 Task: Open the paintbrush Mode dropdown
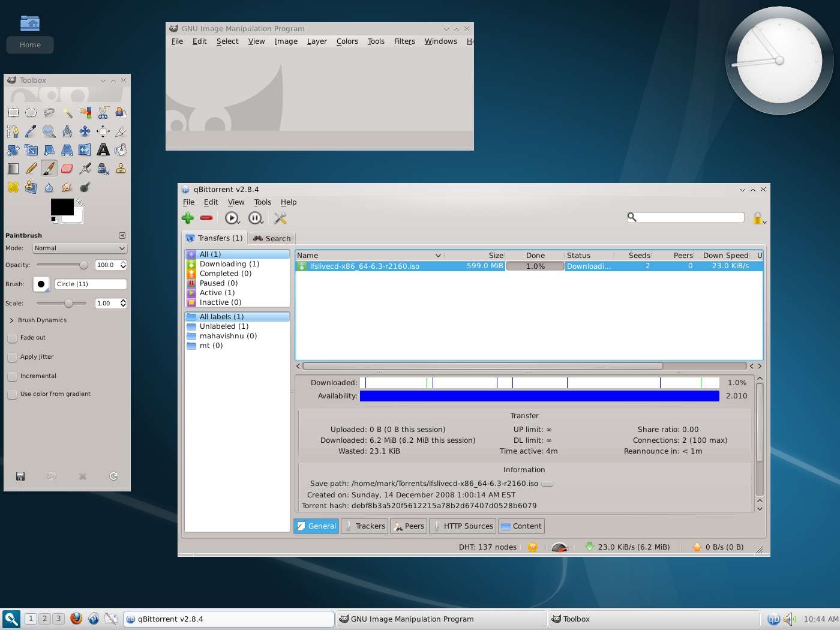80,248
